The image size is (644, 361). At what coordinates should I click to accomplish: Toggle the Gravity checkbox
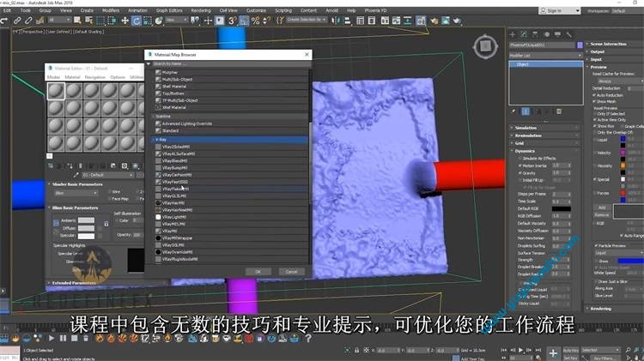point(521,173)
